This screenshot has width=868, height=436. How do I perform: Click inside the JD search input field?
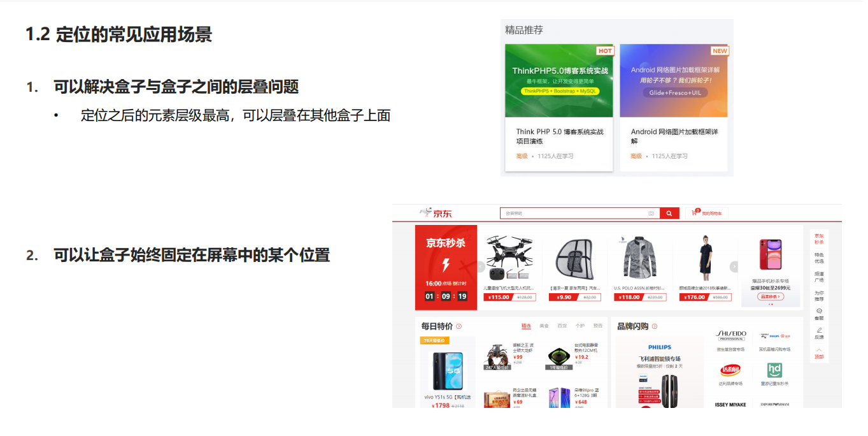pos(580,214)
